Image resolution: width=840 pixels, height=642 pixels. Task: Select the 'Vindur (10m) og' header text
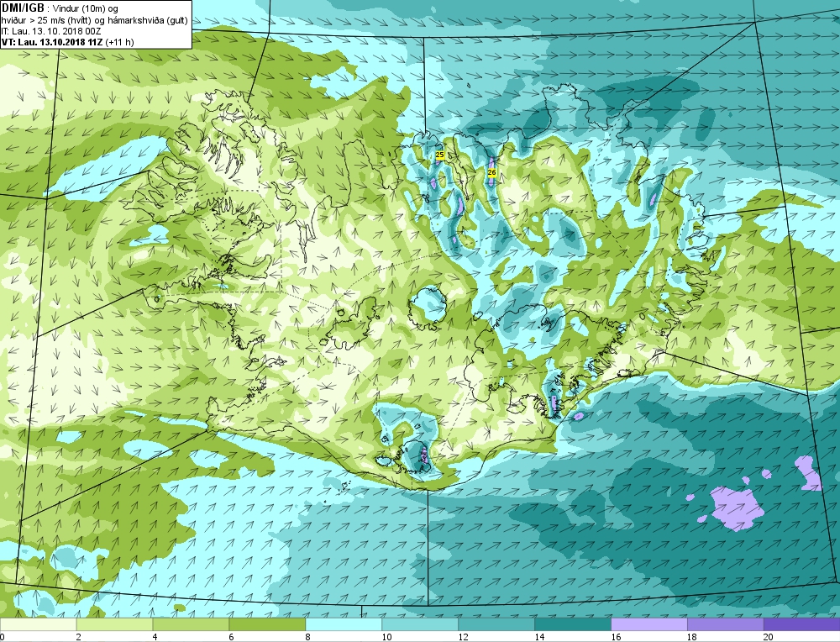87,9
